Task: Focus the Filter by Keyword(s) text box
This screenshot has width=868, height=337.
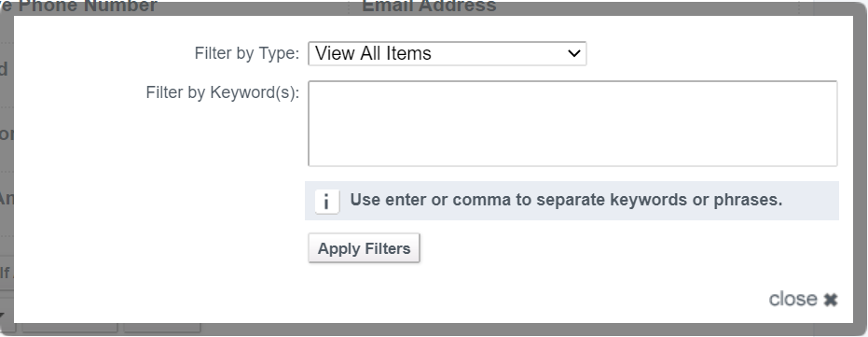Action: click(572, 123)
